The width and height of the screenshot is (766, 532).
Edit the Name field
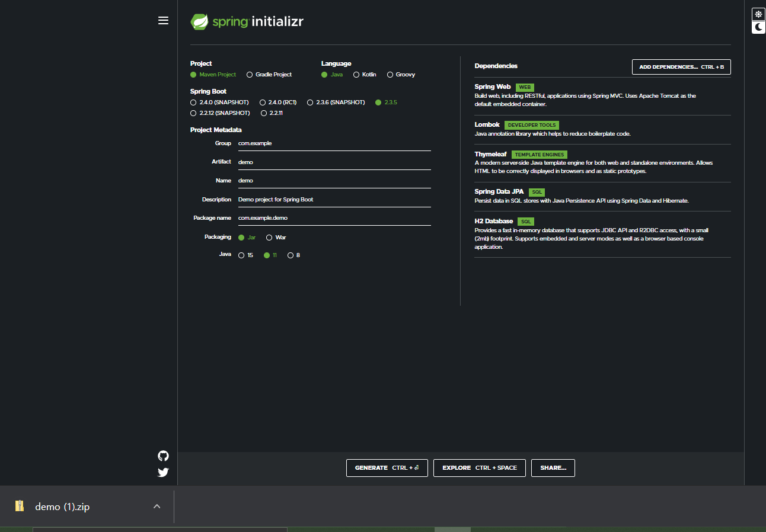click(x=334, y=181)
